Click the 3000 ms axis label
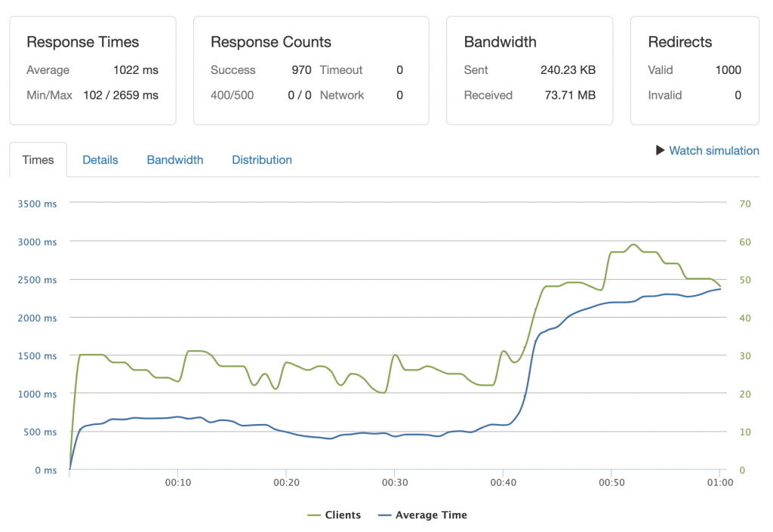 click(x=37, y=242)
